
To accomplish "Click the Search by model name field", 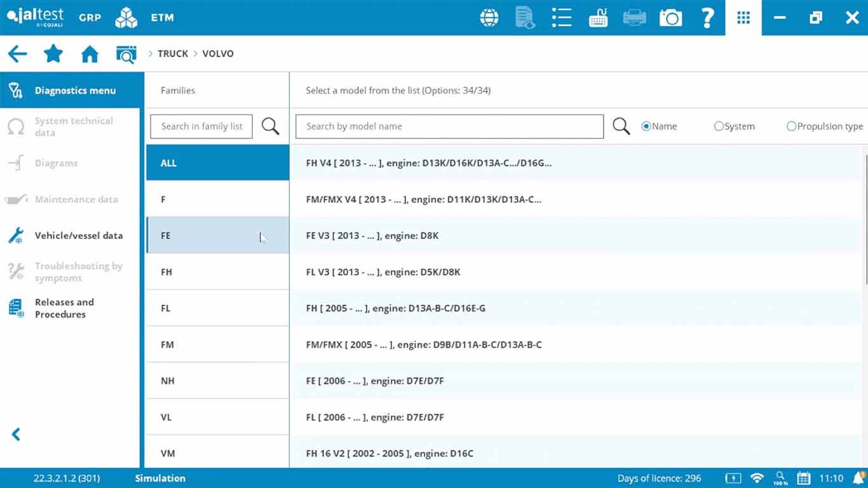I will click(449, 126).
